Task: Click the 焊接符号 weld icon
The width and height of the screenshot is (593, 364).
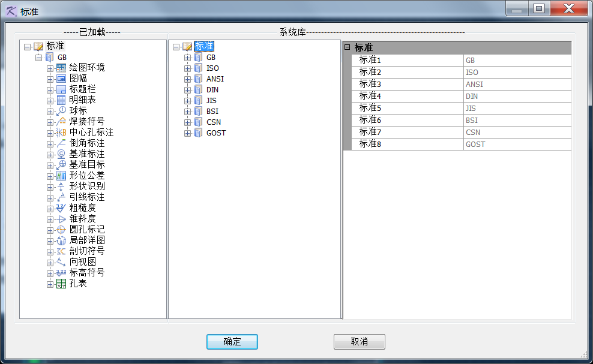Action: [x=61, y=122]
